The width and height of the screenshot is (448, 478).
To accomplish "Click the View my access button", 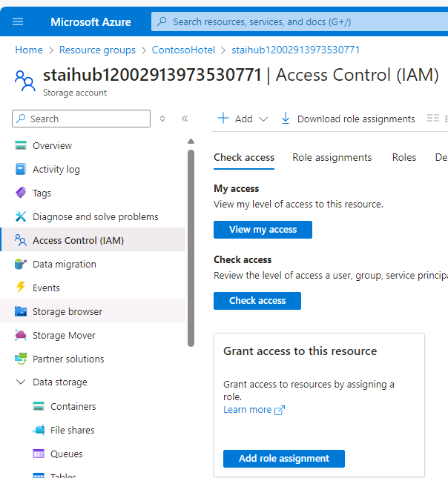I will click(263, 230).
